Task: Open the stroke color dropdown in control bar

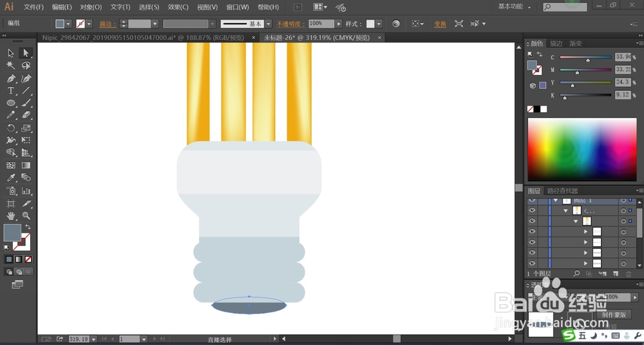Action: tap(89, 24)
